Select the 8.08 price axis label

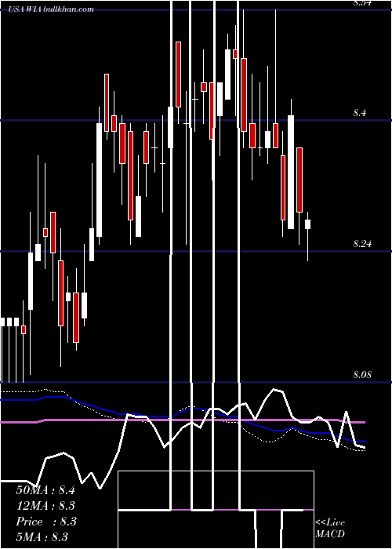click(362, 375)
